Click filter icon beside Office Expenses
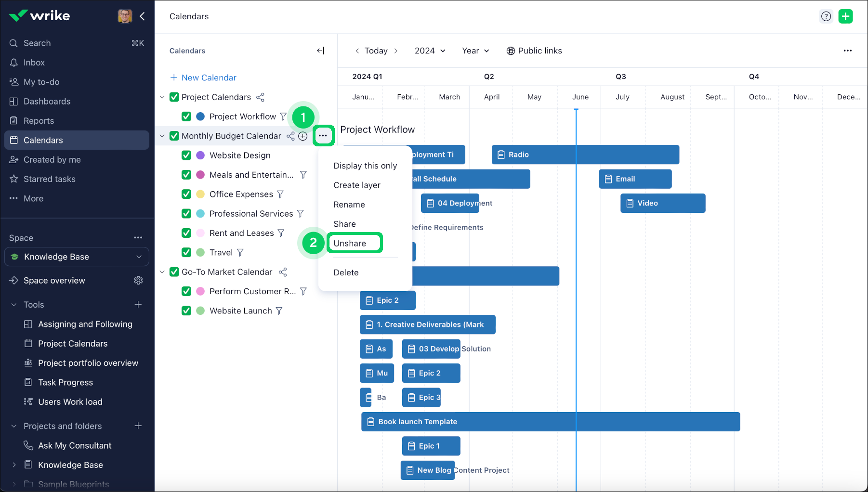This screenshot has width=868, height=492. (280, 194)
